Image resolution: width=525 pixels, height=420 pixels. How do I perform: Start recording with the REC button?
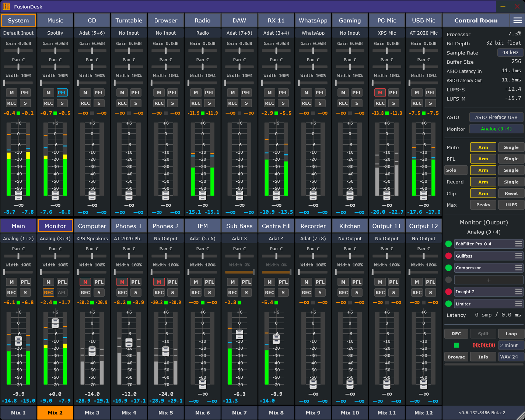[x=456, y=333]
